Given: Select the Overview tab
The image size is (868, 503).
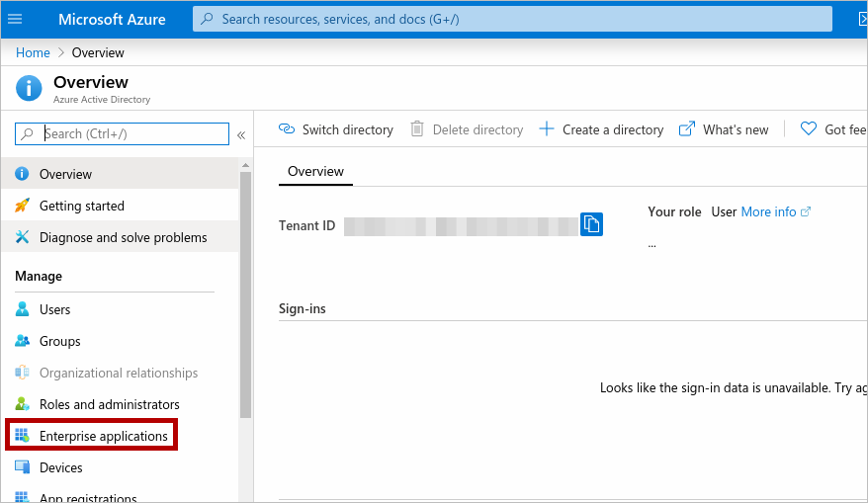Looking at the screenshot, I should [x=315, y=171].
